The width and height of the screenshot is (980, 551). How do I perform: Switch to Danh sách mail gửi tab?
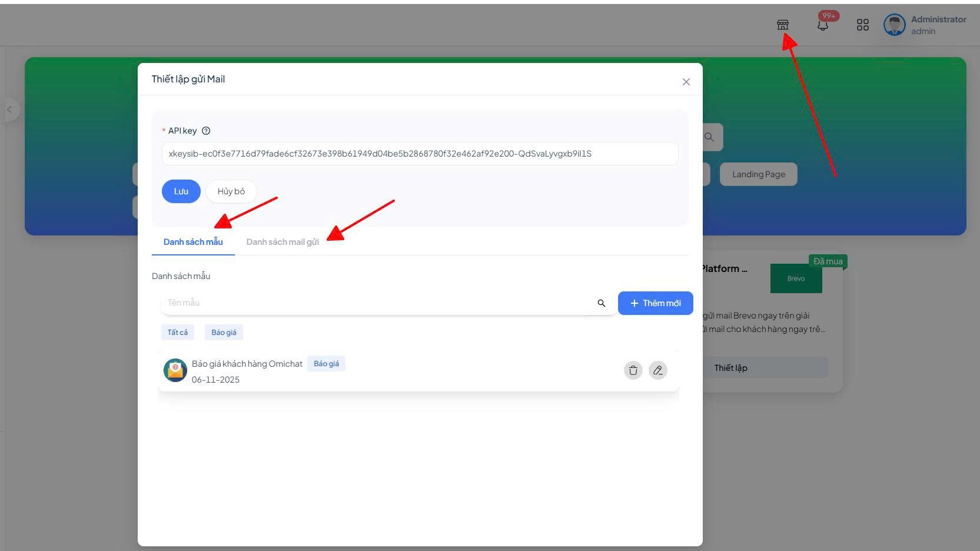[283, 242]
